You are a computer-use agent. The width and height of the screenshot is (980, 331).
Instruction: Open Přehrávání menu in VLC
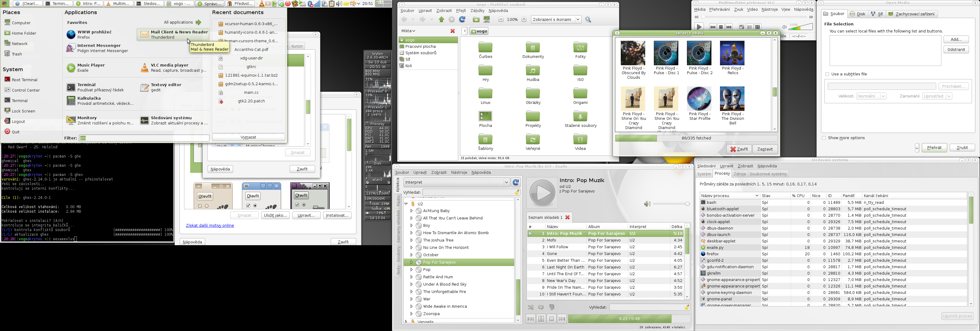tap(719, 10)
